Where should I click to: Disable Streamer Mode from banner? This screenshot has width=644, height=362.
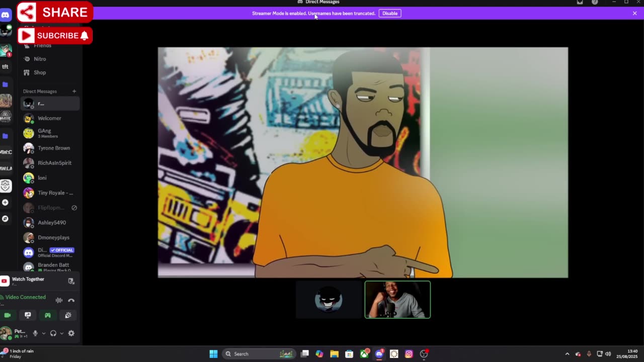pyautogui.click(x=390, y=13)
